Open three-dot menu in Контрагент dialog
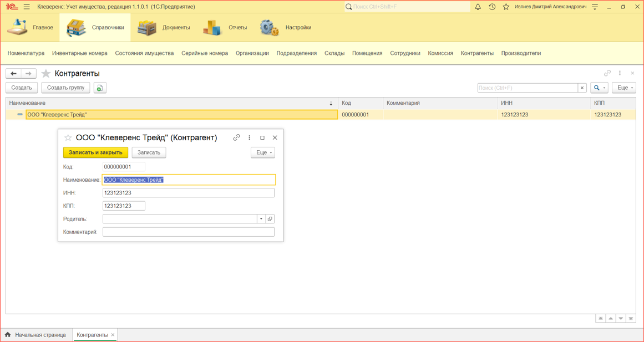 (x=249, y=137)
